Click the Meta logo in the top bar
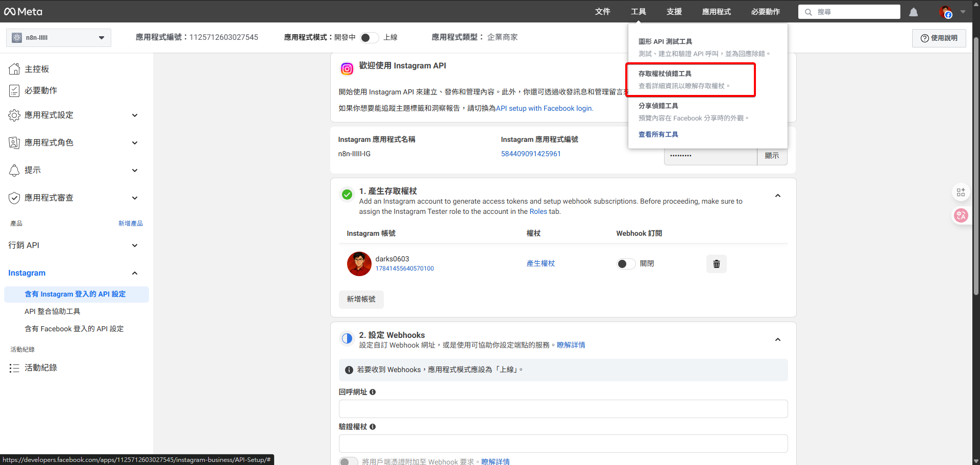This screenshot has height=465, width=980. pos(23,11)
